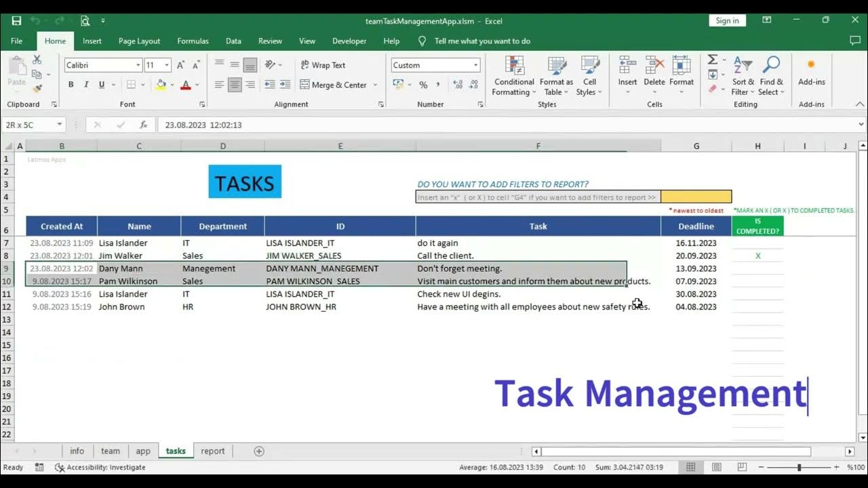Viewport: 868px width, 488px height.
Task: Click Increase Font Size icon
Action: [x=180, y=65]
